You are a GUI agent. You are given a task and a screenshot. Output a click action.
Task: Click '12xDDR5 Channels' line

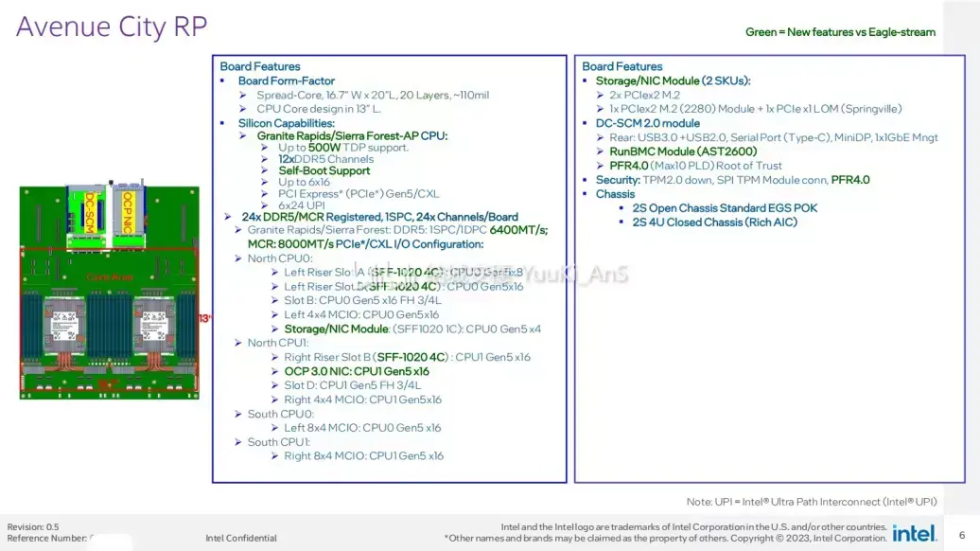(325, 159)
